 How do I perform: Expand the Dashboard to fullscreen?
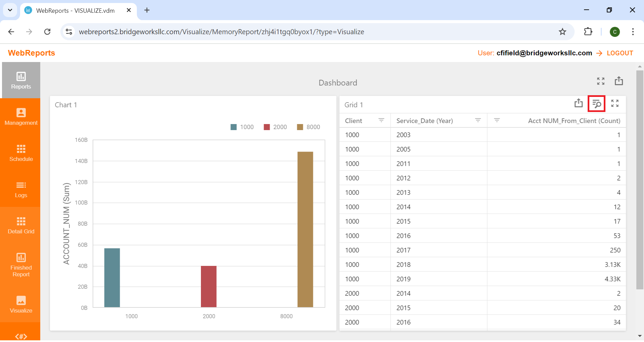(601, 81)
